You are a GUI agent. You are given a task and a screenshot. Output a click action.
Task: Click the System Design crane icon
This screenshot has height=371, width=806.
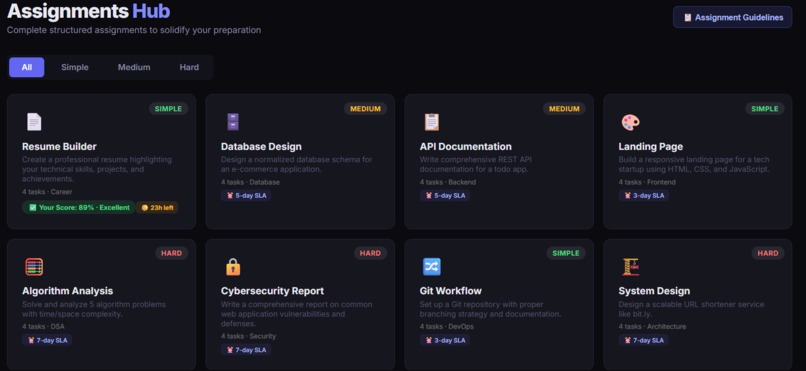630,267
